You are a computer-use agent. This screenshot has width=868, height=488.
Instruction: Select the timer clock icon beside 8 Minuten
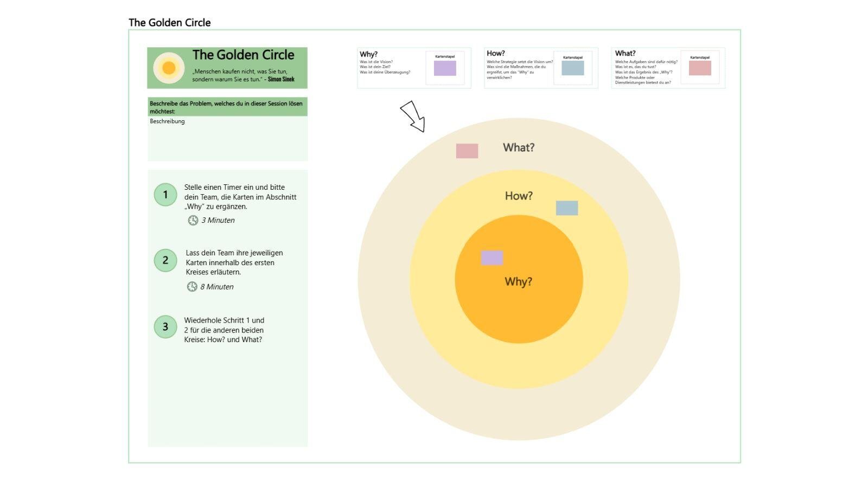(192, 286)
